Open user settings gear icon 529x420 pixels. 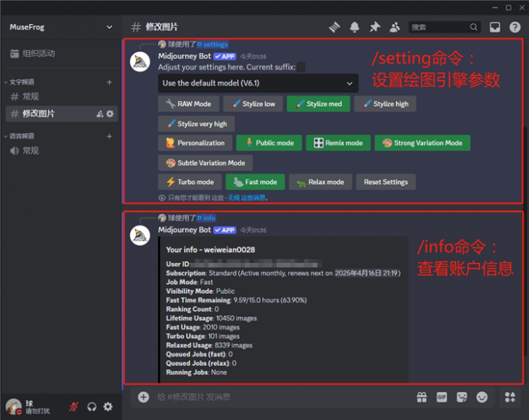tap(108, 407)
